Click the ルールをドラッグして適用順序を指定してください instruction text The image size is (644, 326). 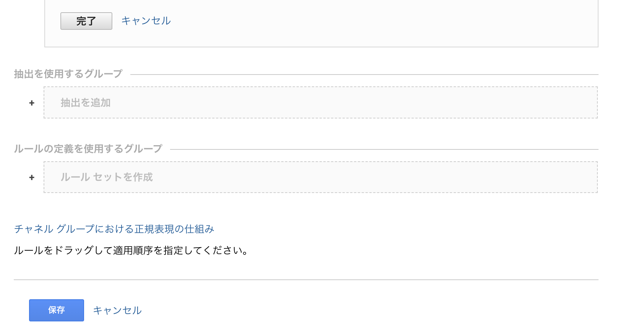tap(131, 250)
